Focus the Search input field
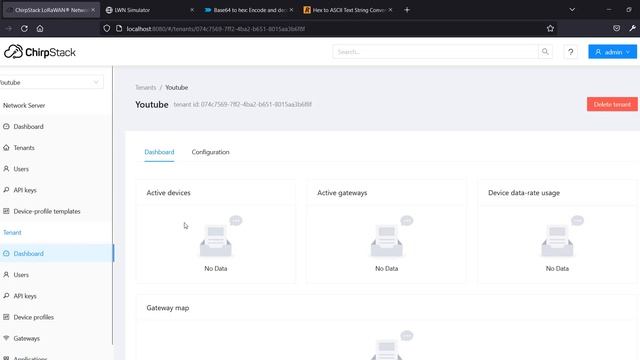The image size is (640, 360). [x=435, y=52]
